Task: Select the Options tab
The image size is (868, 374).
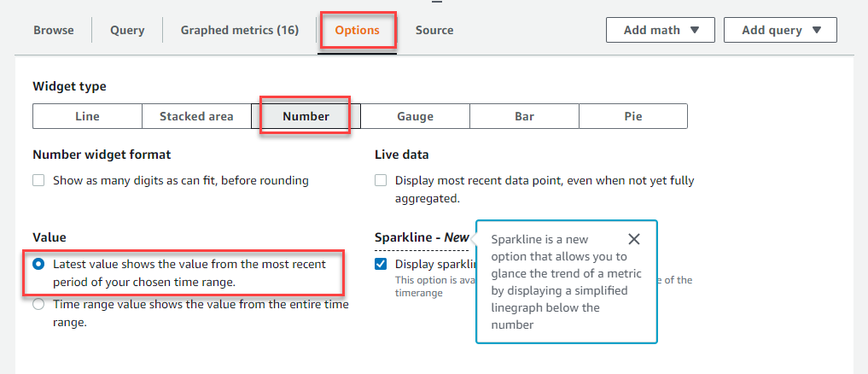Action: pos(358,31)
